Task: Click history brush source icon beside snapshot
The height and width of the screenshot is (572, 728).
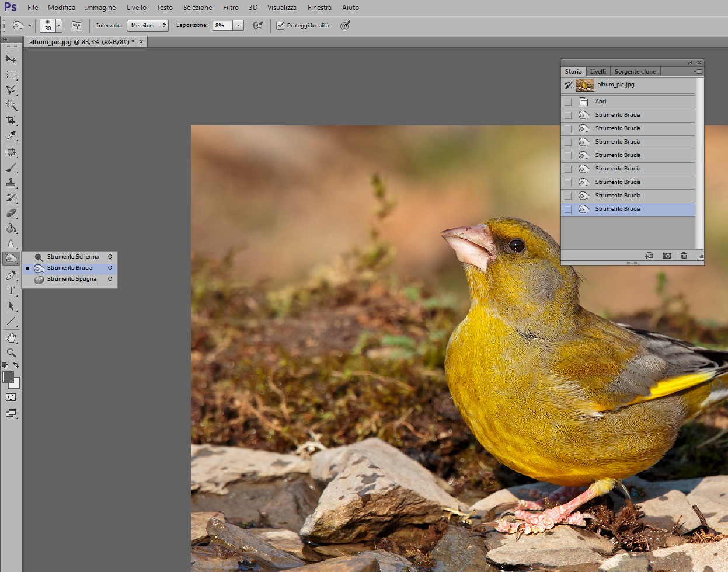Action: [568, 85]
